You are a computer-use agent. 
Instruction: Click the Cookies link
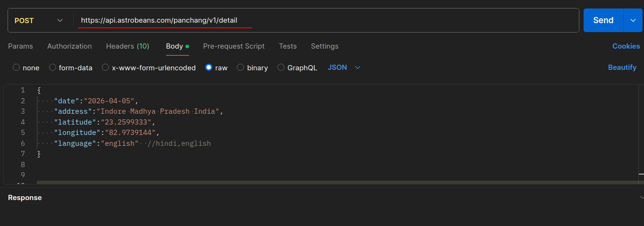click(626, 46)
